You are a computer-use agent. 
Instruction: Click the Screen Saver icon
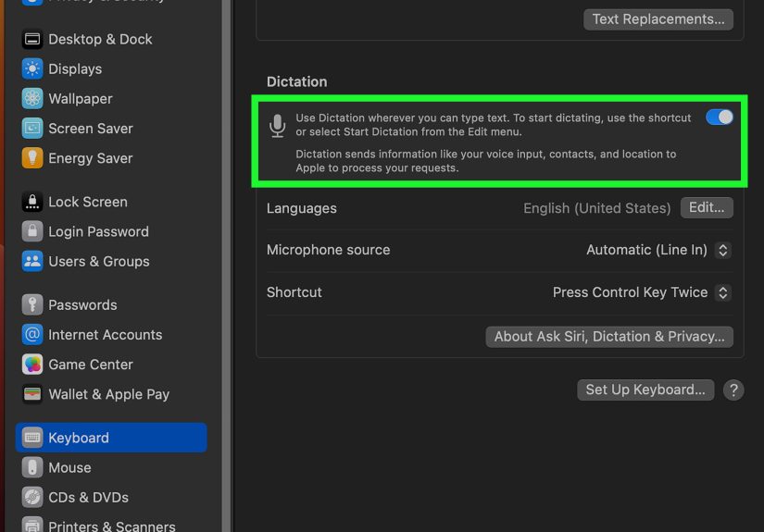pyautogui.click(x=32, y=128)
